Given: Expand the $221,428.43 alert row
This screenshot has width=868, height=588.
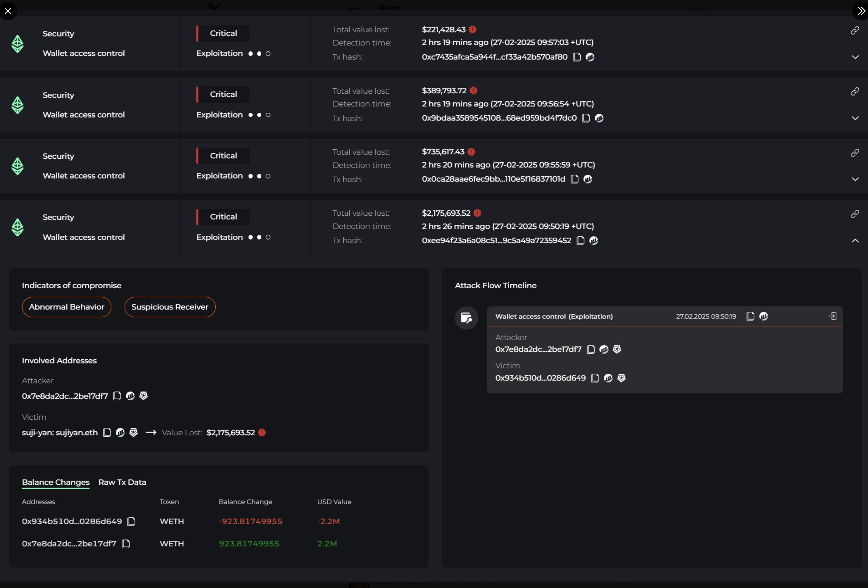Looking at the screenshot, I should pos(855,57).
